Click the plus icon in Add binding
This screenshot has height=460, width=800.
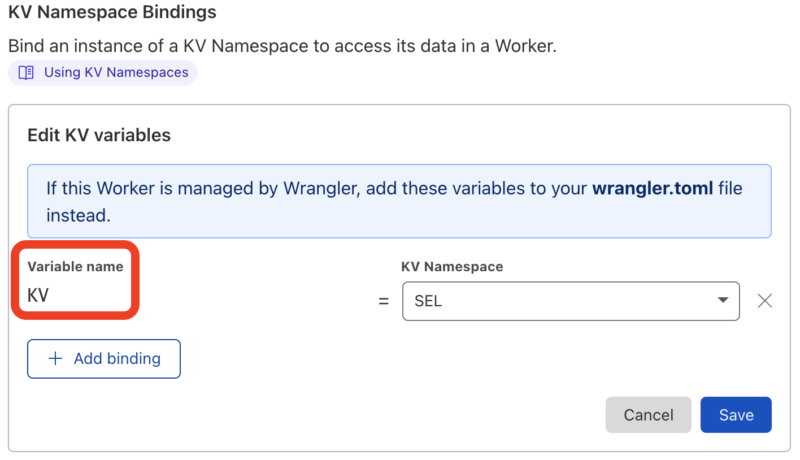55,359
